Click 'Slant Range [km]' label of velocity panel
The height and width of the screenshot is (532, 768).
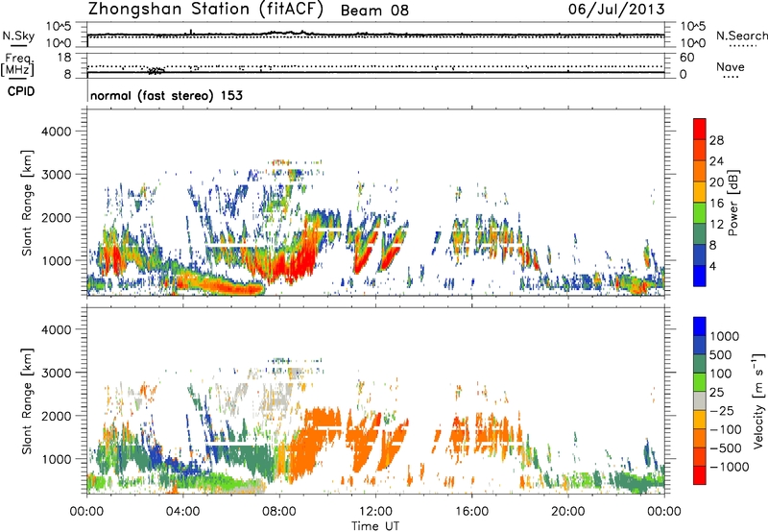27,401
